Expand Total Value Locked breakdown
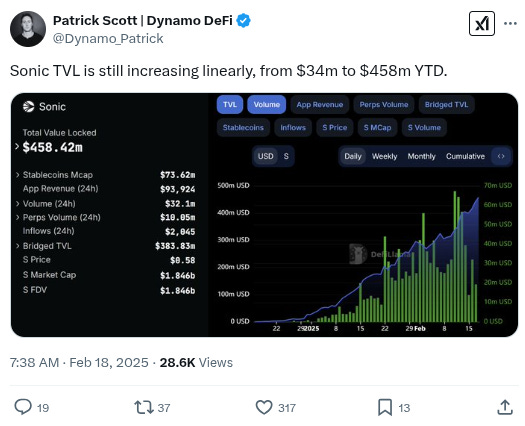 coord(17,146)
